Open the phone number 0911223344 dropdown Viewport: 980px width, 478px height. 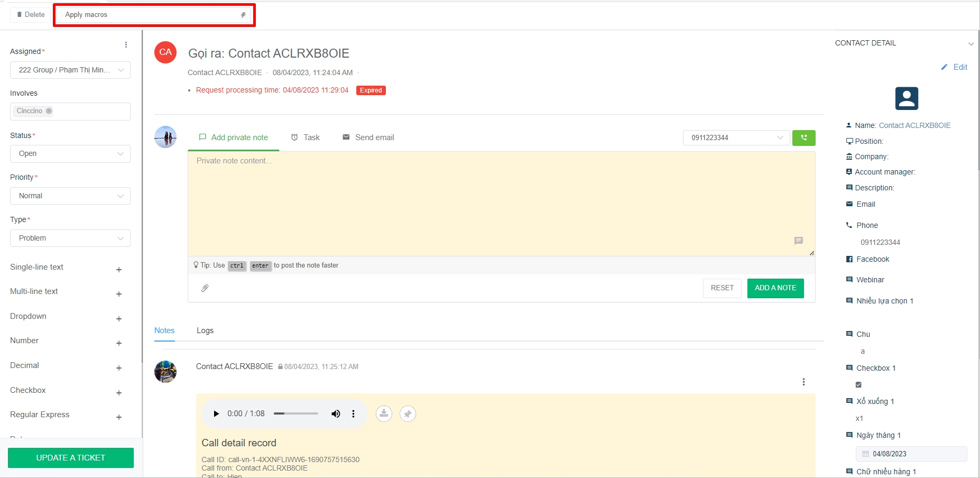click(x=736, y=138)
